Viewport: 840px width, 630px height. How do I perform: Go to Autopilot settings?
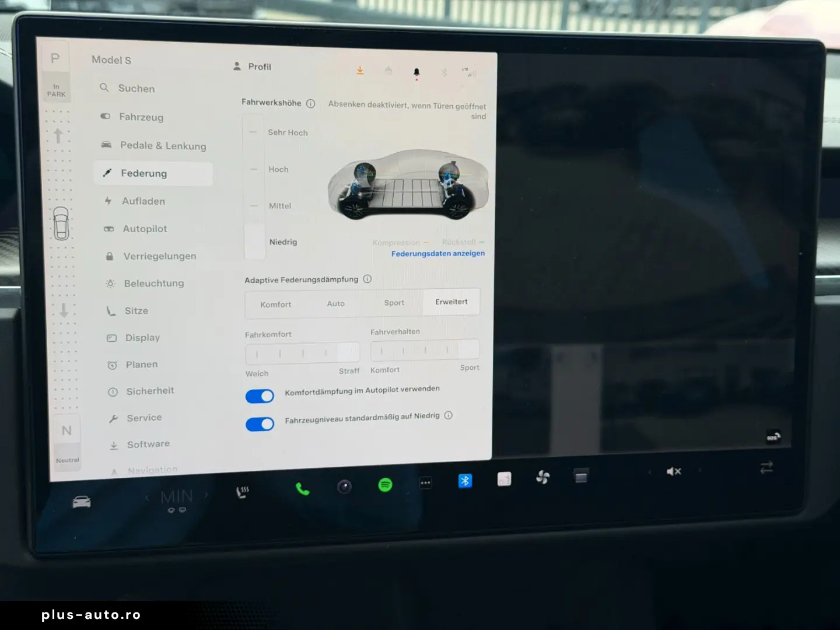[x=135, y=229]
